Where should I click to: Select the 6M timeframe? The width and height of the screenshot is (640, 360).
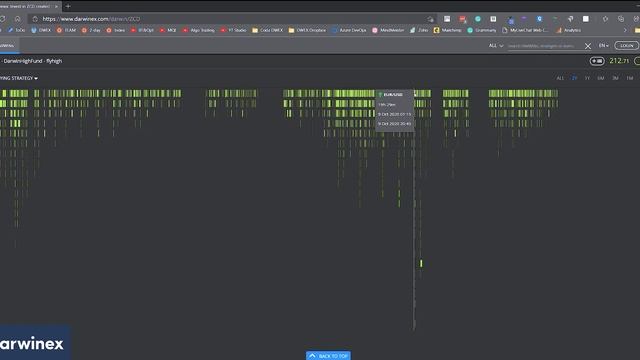(x=601, y=78)
